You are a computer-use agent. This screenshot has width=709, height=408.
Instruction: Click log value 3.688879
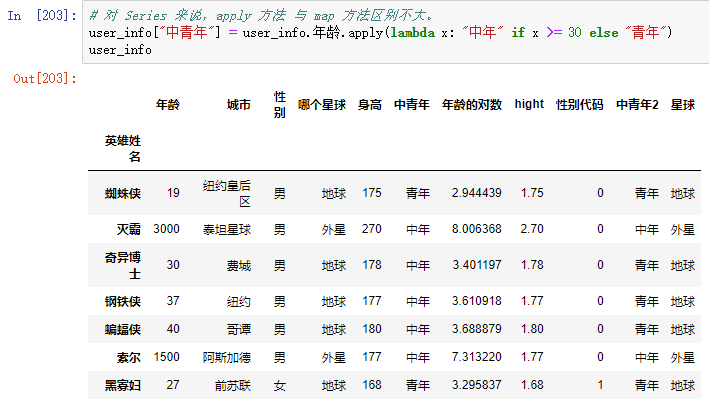[477, 329]
